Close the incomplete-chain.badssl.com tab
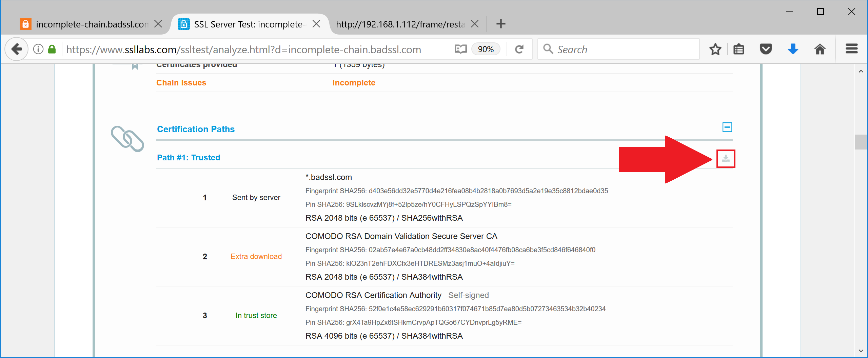Image resolution: width=868 pixels, height=358 pixels. coord(158,24)
